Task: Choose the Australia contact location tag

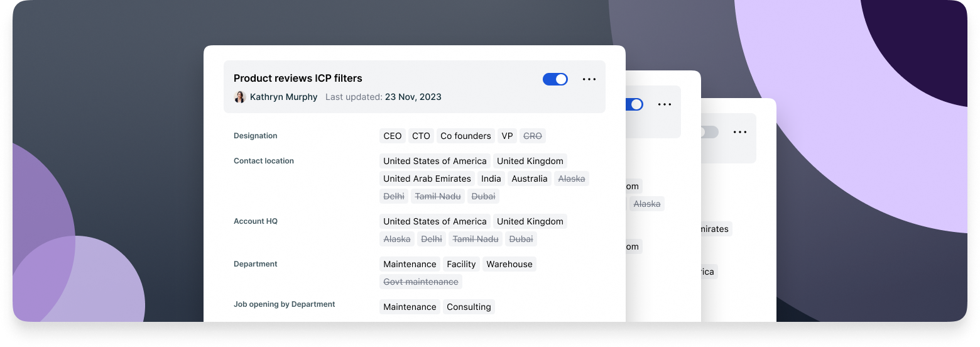Action: pos(529,179)
